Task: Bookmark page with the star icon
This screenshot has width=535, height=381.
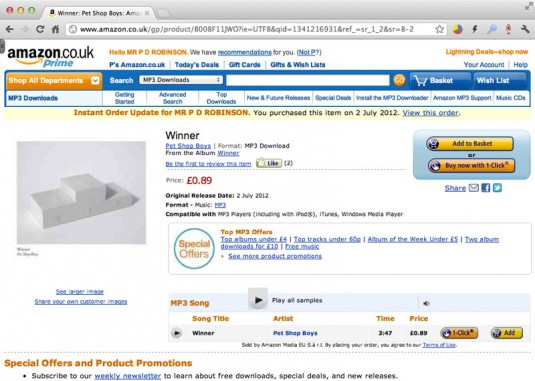Action: point(439,29)
